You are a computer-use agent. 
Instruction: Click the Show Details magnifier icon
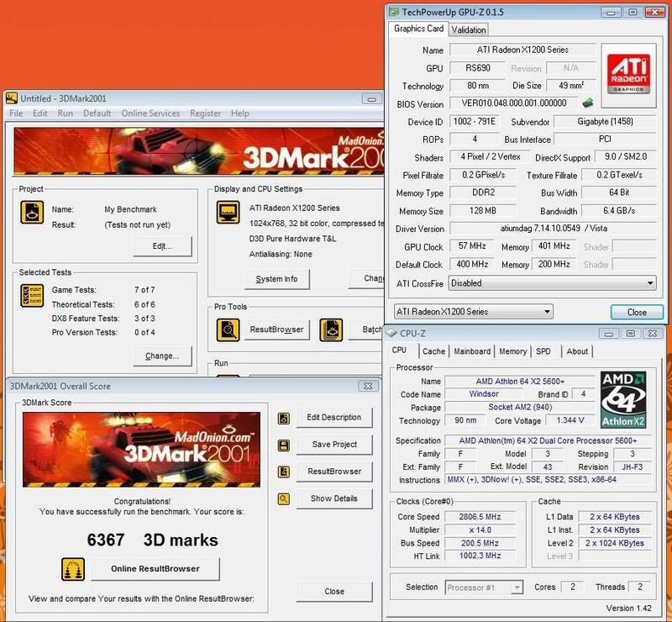pyautogui.click(x=284, y=499)
